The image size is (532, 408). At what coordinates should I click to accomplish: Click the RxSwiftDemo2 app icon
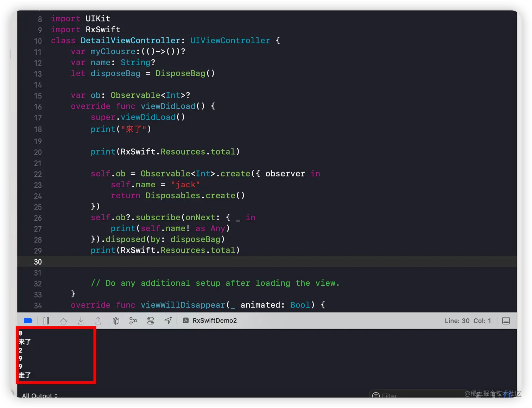click(186, 320)
